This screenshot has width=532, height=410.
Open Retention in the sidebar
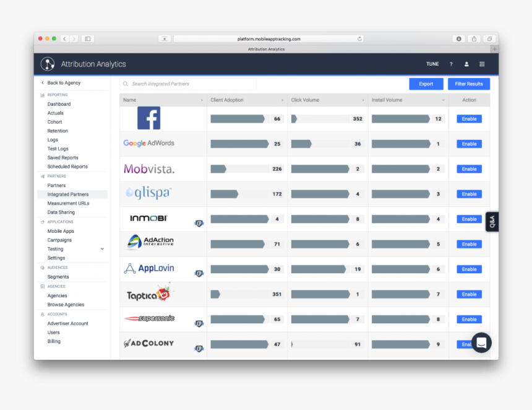tap(58, 131)
